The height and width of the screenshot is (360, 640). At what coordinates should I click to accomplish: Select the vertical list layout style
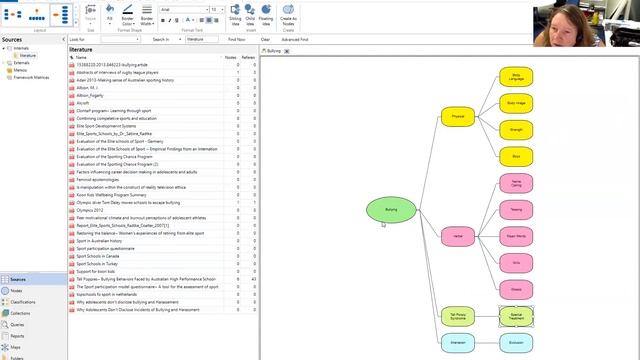click(x=61, y=15)
